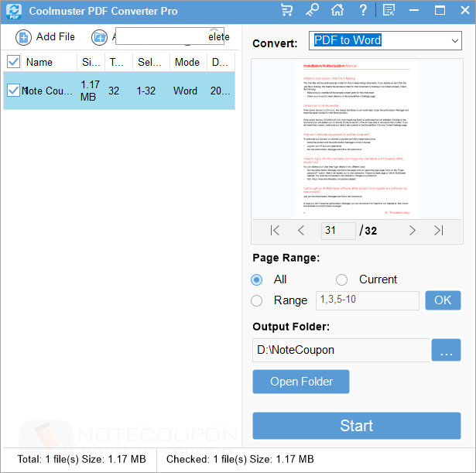Click the register key icon
476x473 pixels.
312,10
